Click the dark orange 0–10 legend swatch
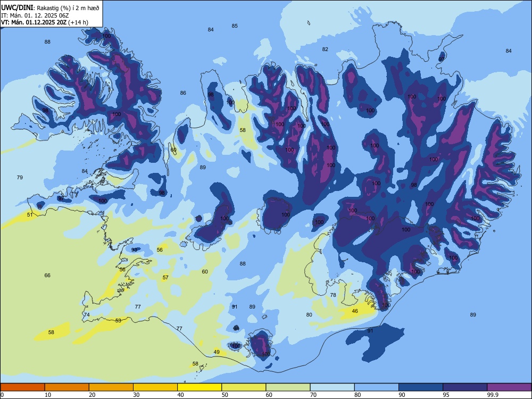Screen dimensions: 532x399 (x=22, y=387)
